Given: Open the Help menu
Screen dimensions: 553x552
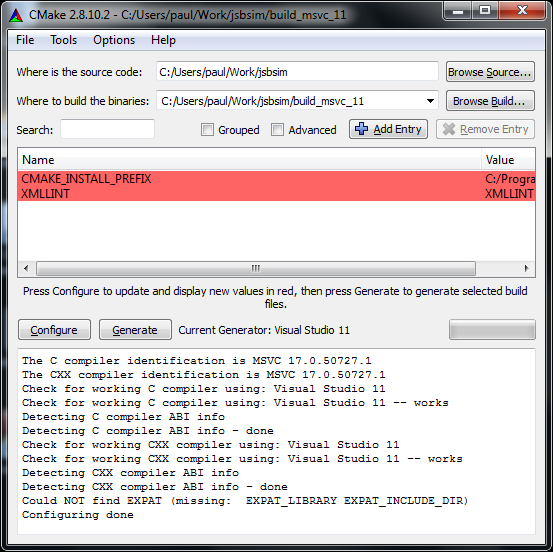Looking at the screenshot, I should (163, 40).
